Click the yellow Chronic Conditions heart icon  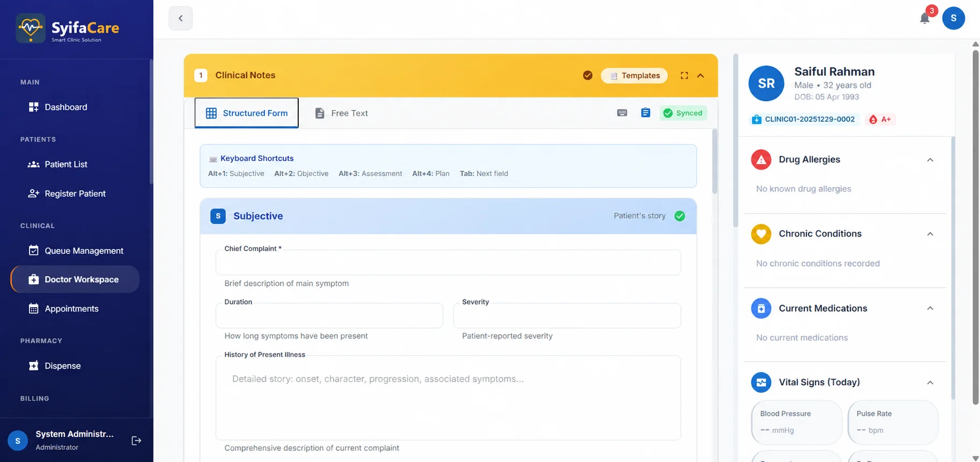761,234
